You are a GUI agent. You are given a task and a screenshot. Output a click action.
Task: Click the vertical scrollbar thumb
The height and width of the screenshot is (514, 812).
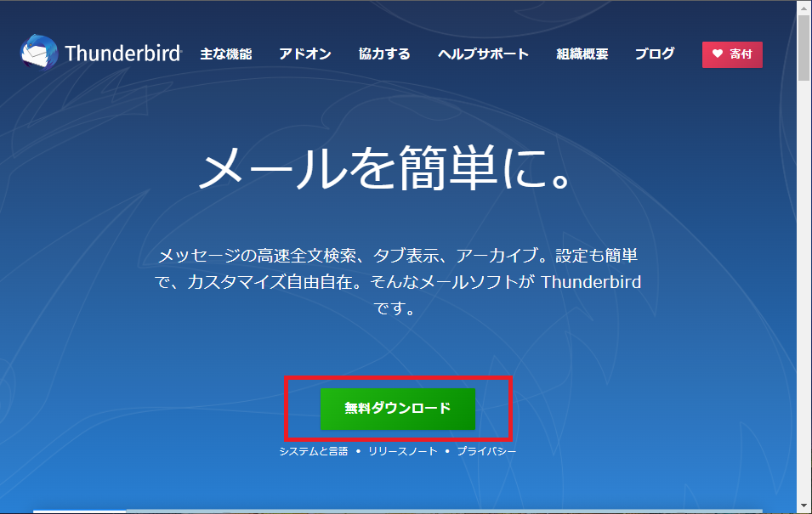[803, 47]
